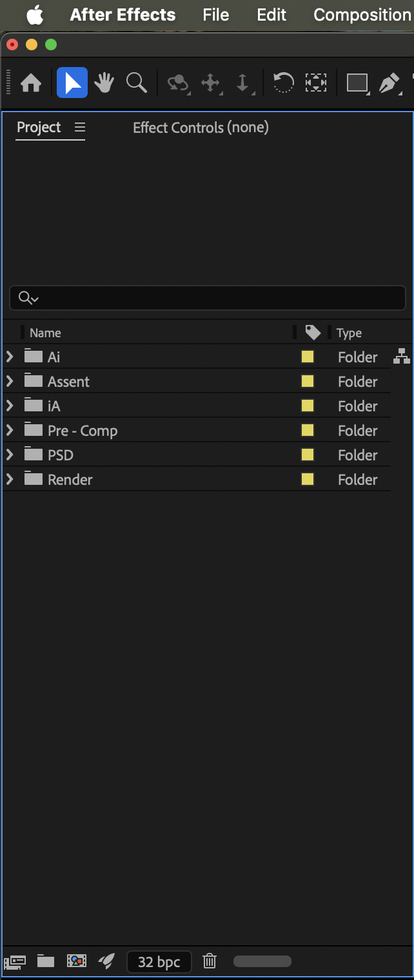
Task: Expand the Ai folder
Action: [10, 357]
